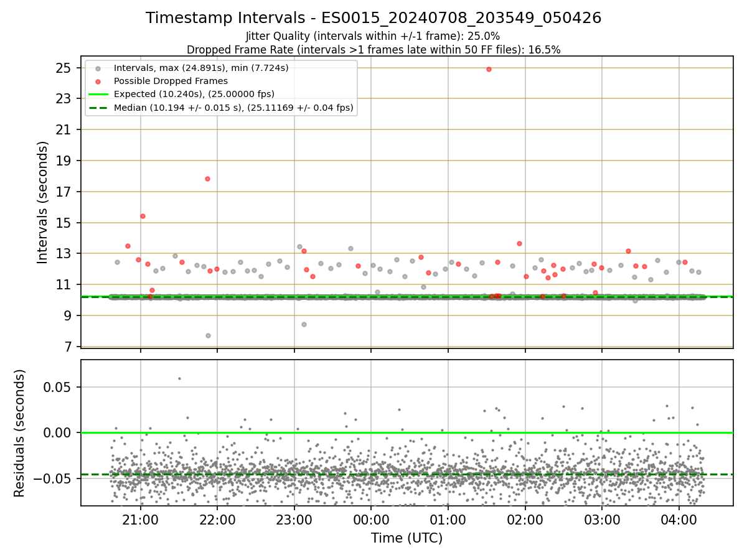Screen dimensions: 747x560
Task: Click the red dropped-frame point near 18 seconds
Action: point(207,179)
